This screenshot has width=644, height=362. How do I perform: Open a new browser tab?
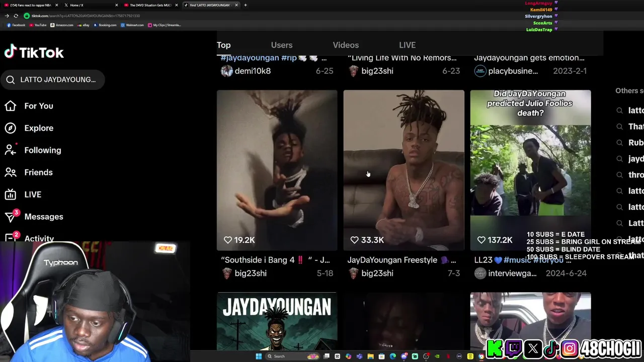(246, 5)
